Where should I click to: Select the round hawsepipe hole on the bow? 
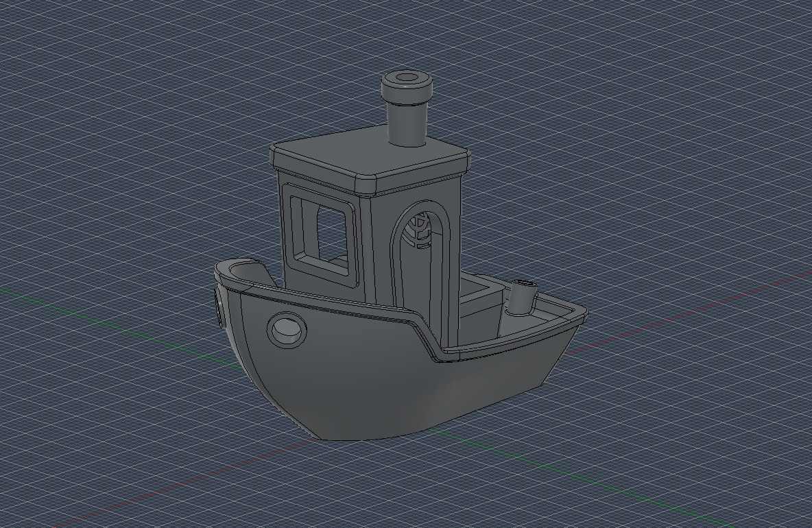click(219, 308)
